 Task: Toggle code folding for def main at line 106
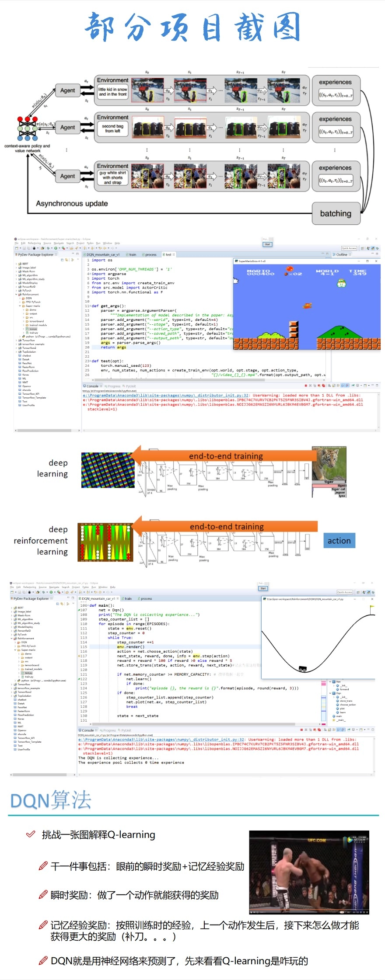tap(87, 605)
